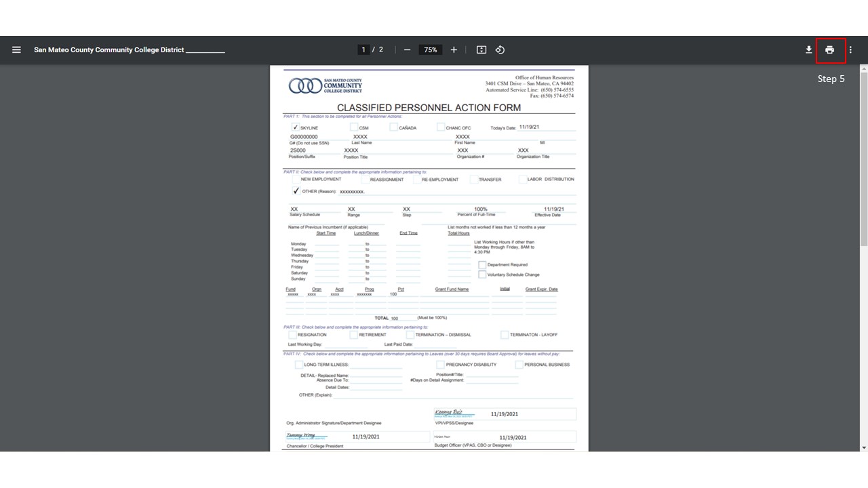Click Today's Date value 11/19/21

click(530, 127)
